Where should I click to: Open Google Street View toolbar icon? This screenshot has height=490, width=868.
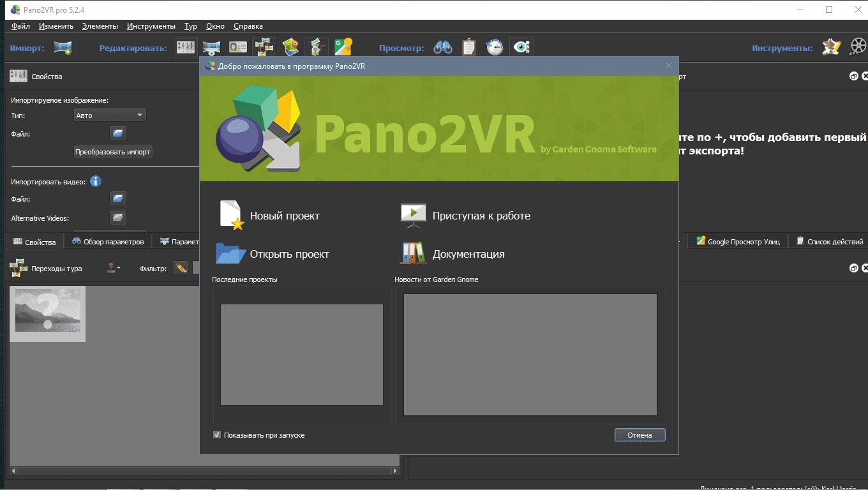[x=343, y=47]
